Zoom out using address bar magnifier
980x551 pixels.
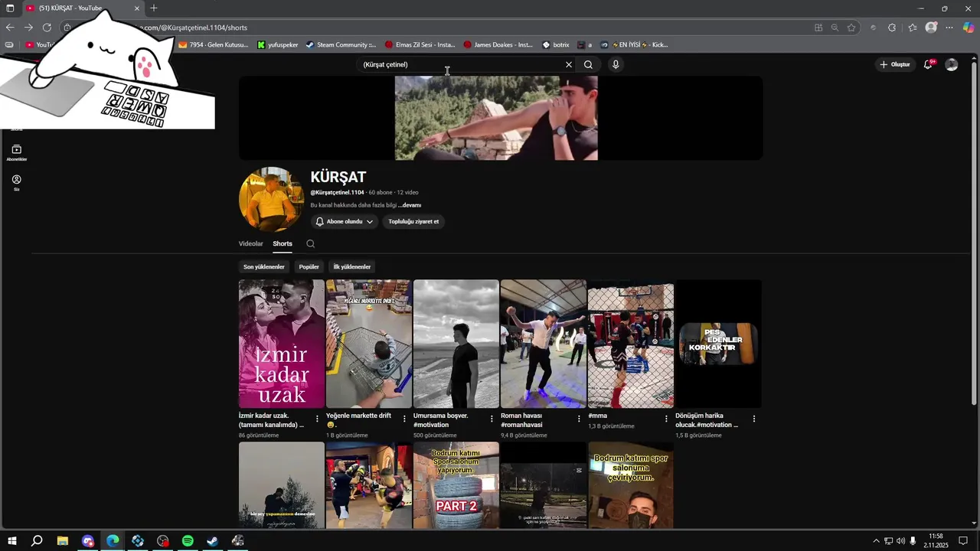click(835, 28)
